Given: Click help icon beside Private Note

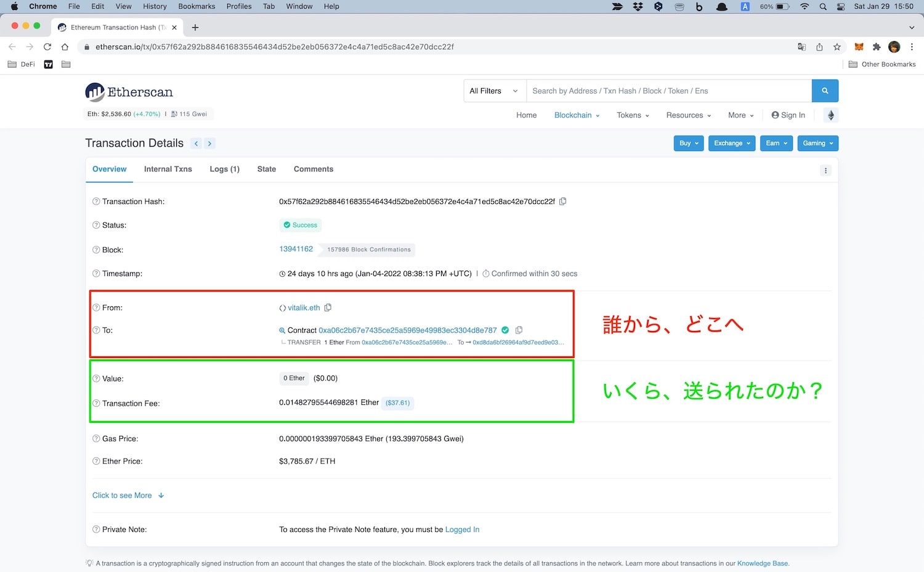Looking at the screenshot, I should pos(96,529).
